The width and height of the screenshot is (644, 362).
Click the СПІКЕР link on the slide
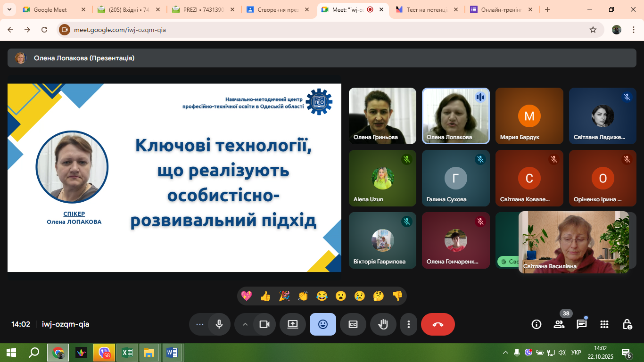click(74, 214)
